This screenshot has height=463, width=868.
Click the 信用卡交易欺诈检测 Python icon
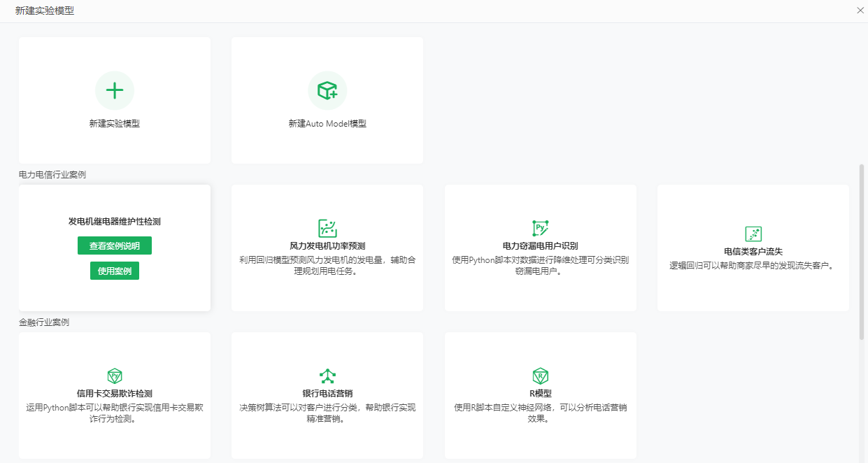click(x=115, y=376)
